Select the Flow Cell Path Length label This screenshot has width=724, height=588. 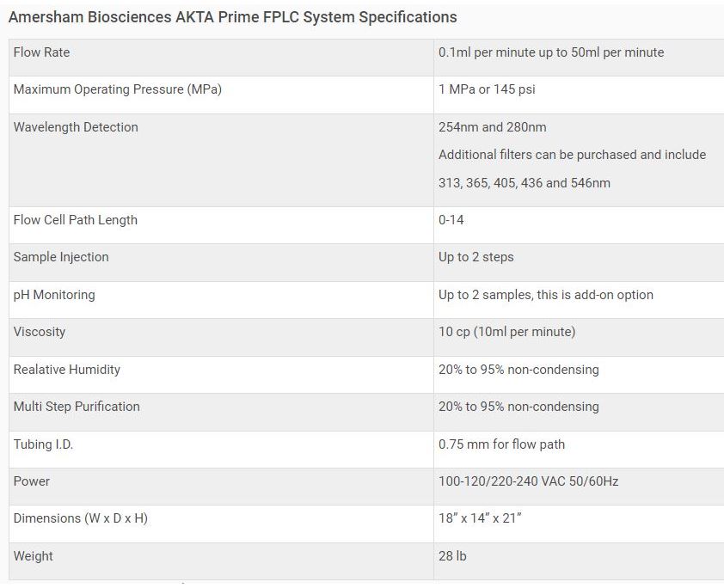[76, 220]
